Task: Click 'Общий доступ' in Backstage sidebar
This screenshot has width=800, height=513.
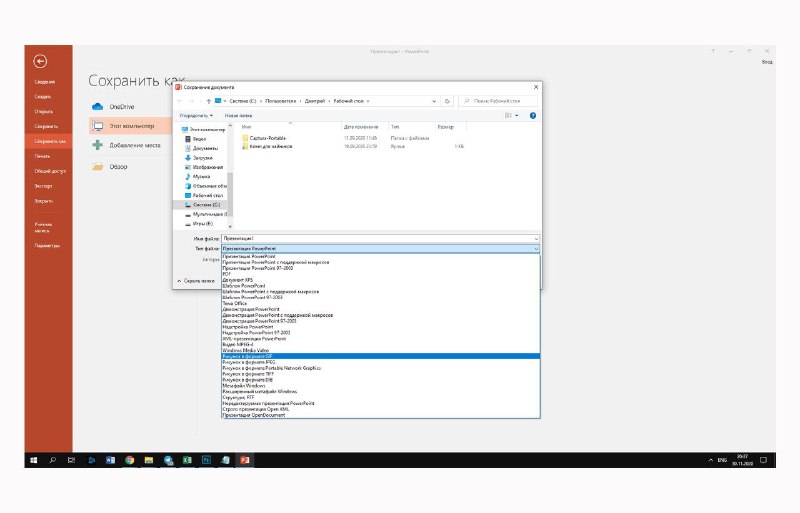Action: [x=50, y=171]
